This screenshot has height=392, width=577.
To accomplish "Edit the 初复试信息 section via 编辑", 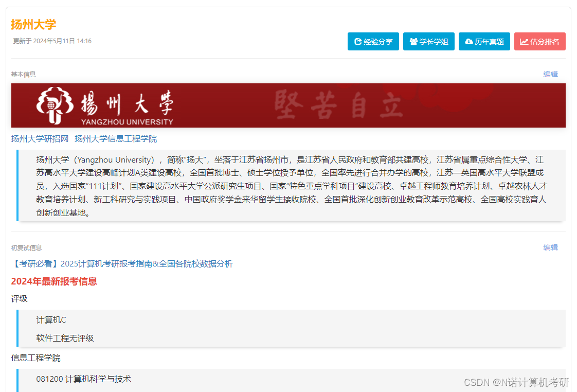I will pyautogui.click(x=550, y=247).
